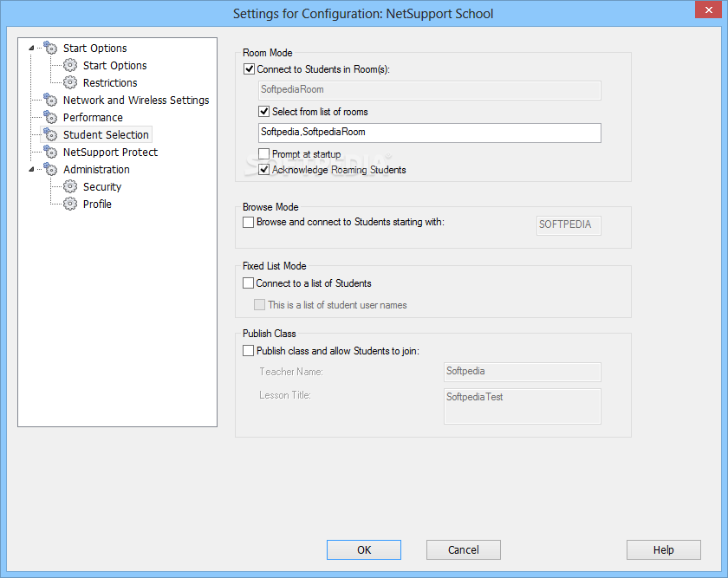Click the gear icon beside NetSupport Protect
The height and width of the screenshot is (578, 728).
pyautogui.click(x=50, y=152)
